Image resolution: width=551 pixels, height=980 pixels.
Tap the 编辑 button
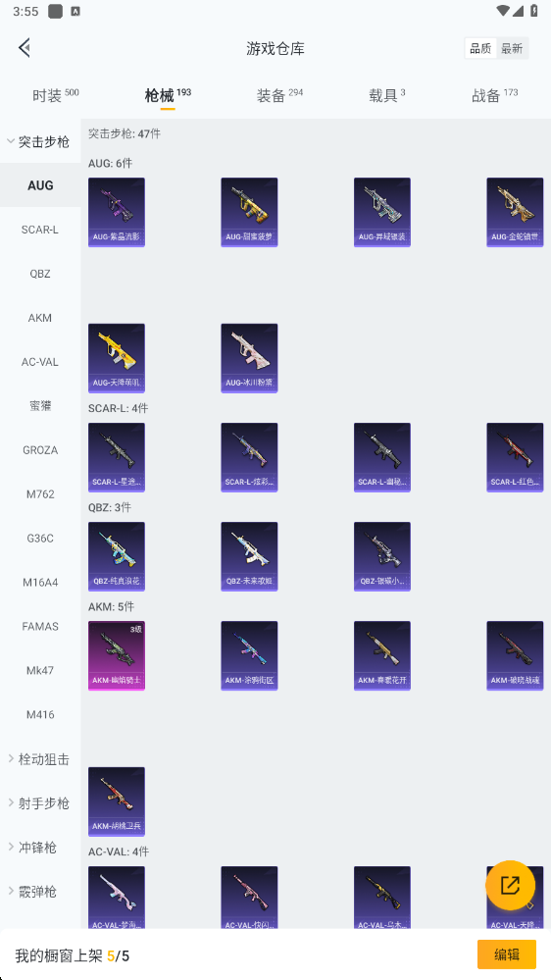(x=507, y=954)
